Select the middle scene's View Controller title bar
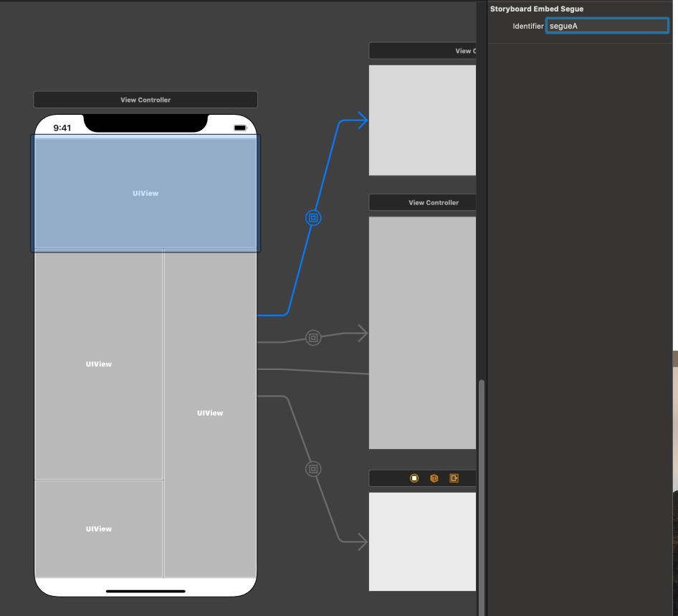 [x=422, y=202]
